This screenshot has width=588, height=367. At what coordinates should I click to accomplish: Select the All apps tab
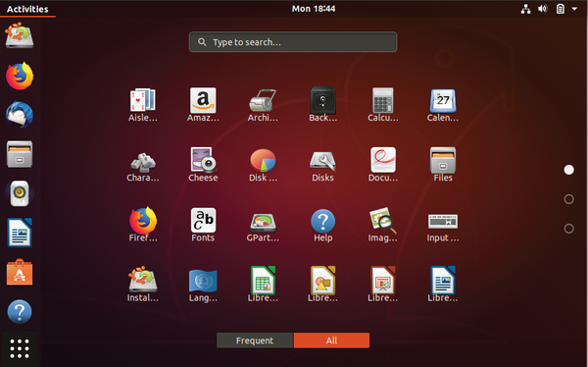[x=331, y=341]
